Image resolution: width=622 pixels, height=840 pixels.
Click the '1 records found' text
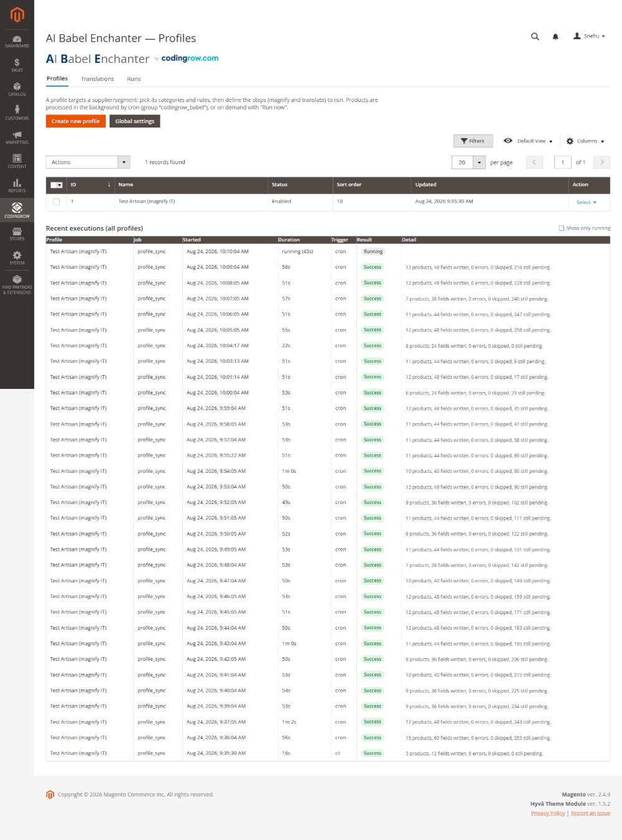(x=165, y=162)
